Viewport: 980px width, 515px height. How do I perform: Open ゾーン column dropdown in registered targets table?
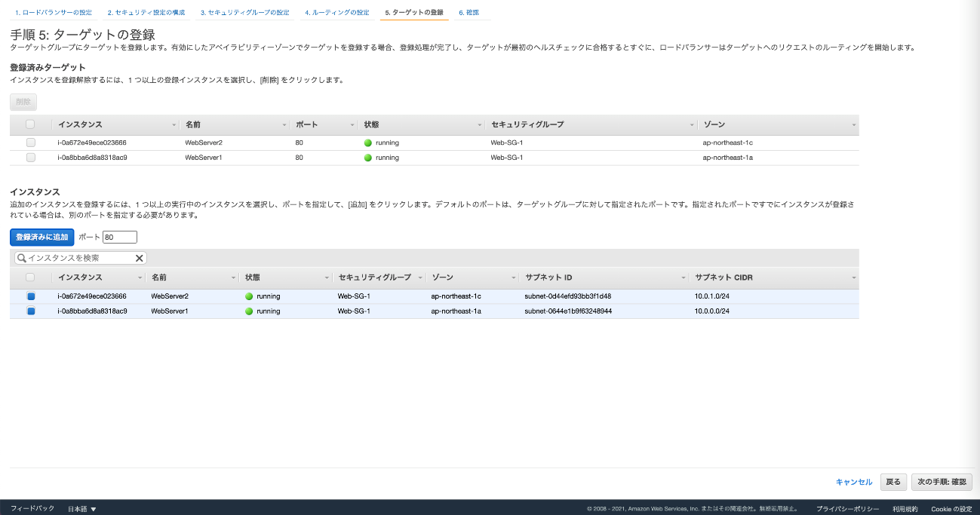(853, 124)
